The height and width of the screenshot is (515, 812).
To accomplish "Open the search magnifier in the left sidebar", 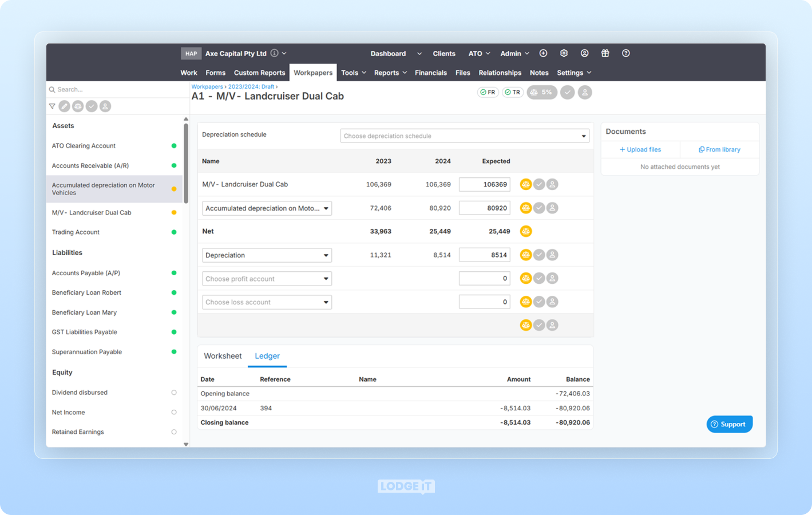I will click(52, 89).
